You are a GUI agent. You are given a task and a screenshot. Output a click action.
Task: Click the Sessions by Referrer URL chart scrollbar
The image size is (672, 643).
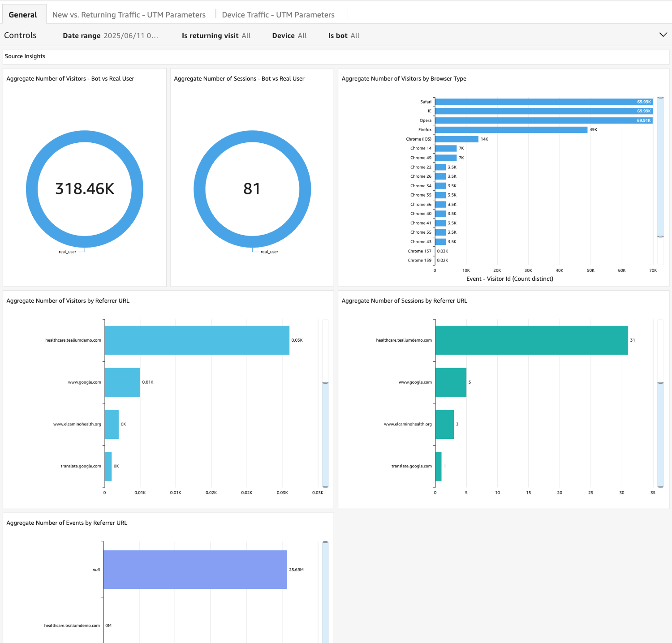coord(660,434)
